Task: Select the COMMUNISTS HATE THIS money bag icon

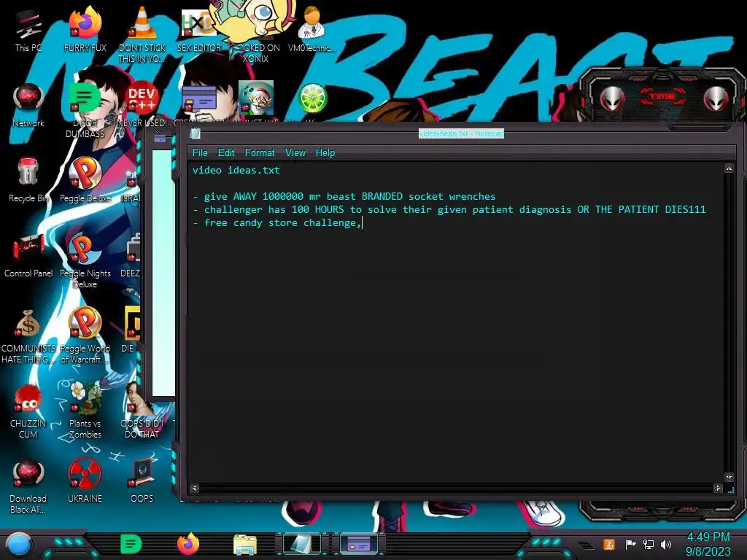Action: pos(28,335)
